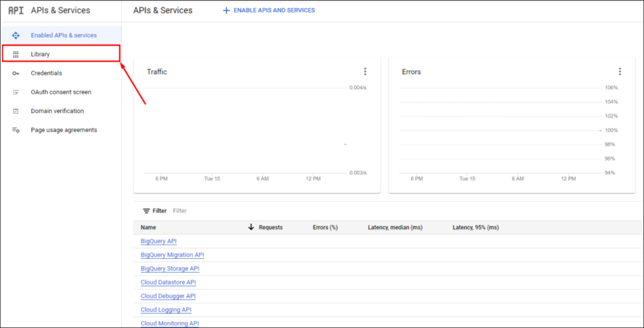
Task: Click the APIs & Services sidebar heading
Action: [60, 10]
